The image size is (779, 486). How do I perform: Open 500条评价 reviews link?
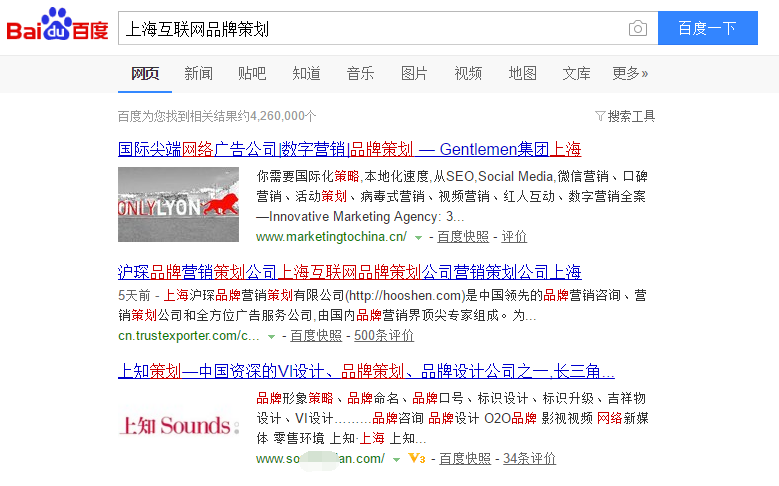384,336
